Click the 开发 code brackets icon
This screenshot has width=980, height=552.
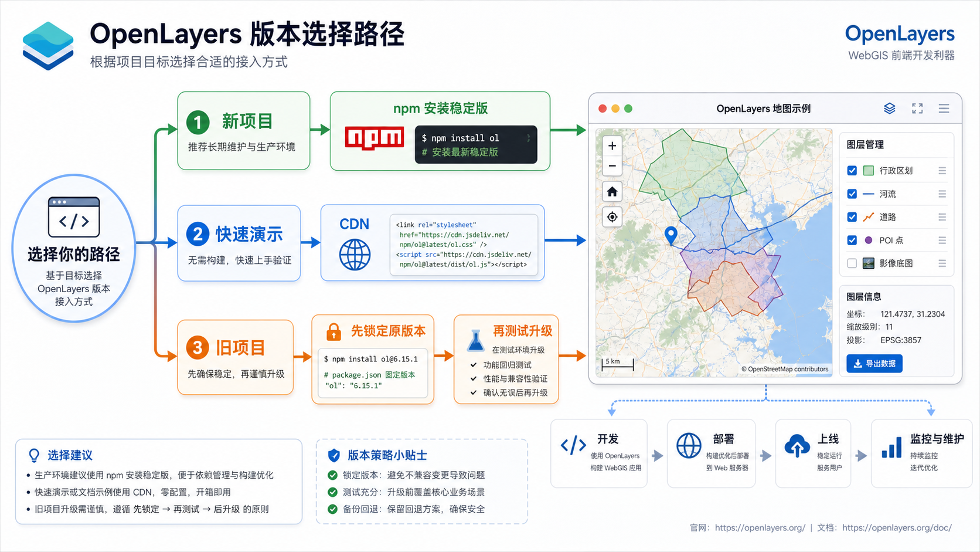573,445
